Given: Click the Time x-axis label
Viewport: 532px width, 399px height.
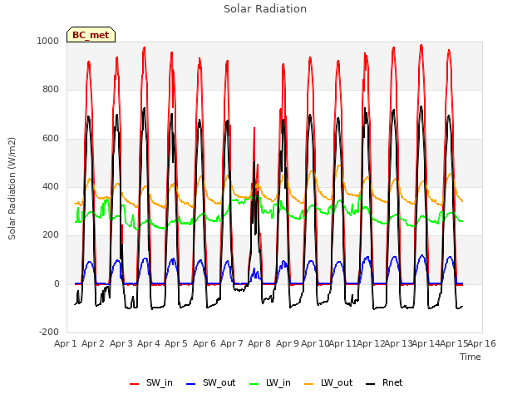Looking at the screenshot, I should 470,357.
